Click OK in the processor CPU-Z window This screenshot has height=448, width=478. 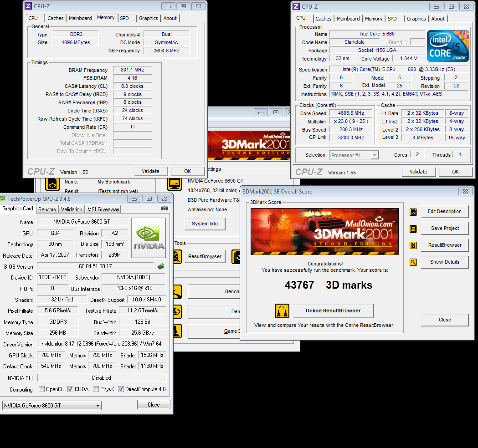(x=455, y=172)
